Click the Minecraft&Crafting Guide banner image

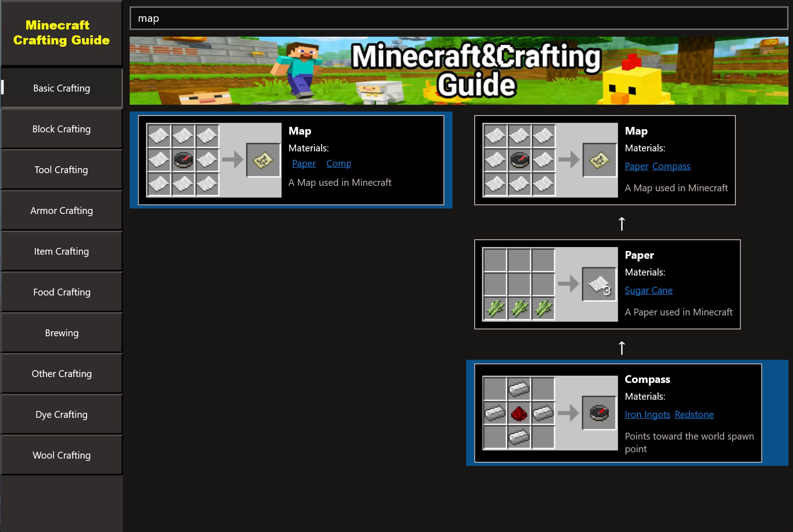pos(459,71)
